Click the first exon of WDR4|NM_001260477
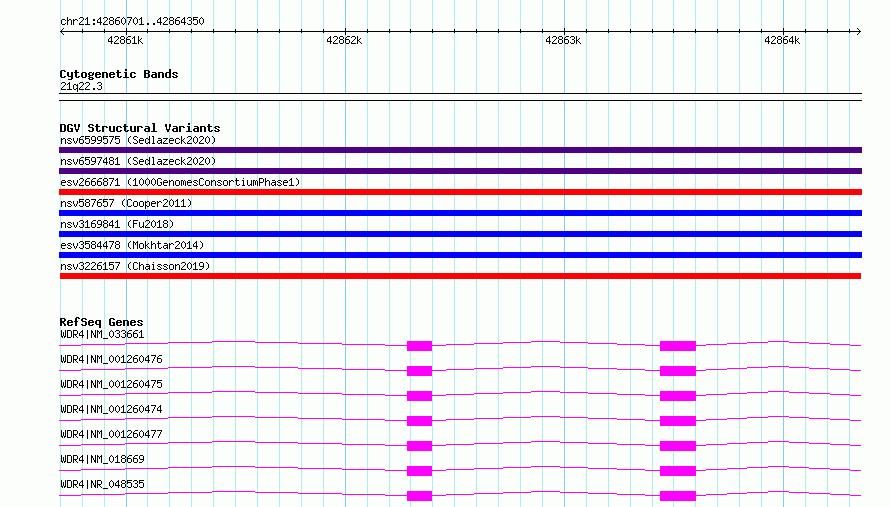890x507 pixels. point(419,446)
